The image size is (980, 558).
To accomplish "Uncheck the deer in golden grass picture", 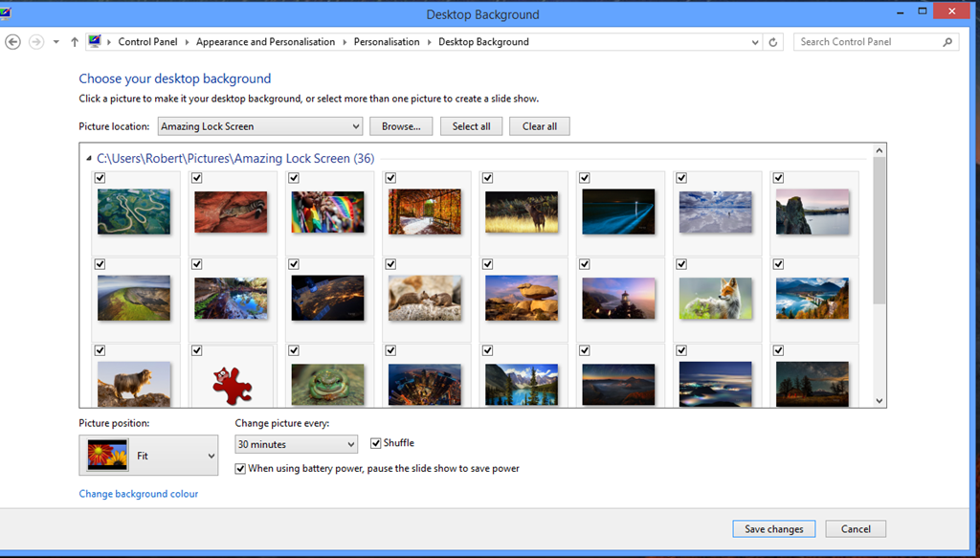I will click(x=487, y=178).
